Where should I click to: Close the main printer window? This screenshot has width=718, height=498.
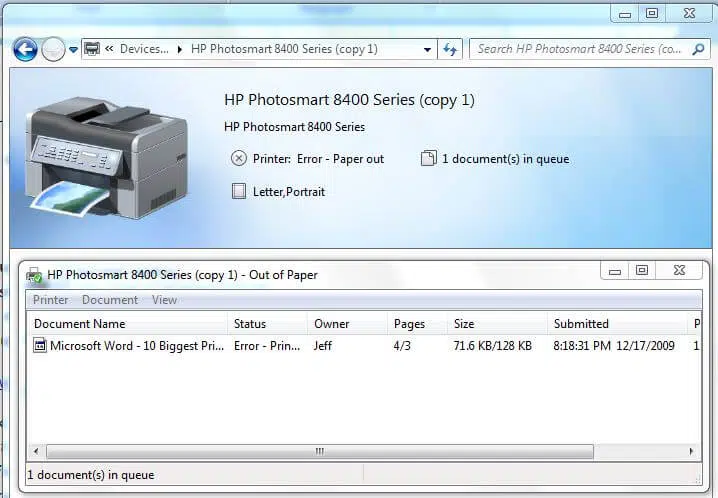point(690,14)
